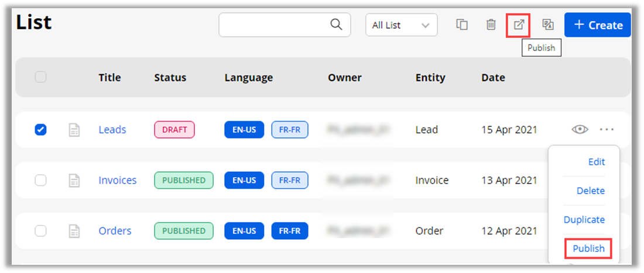Click the duplicate icon in the toolbar

[x=462, y=25]
